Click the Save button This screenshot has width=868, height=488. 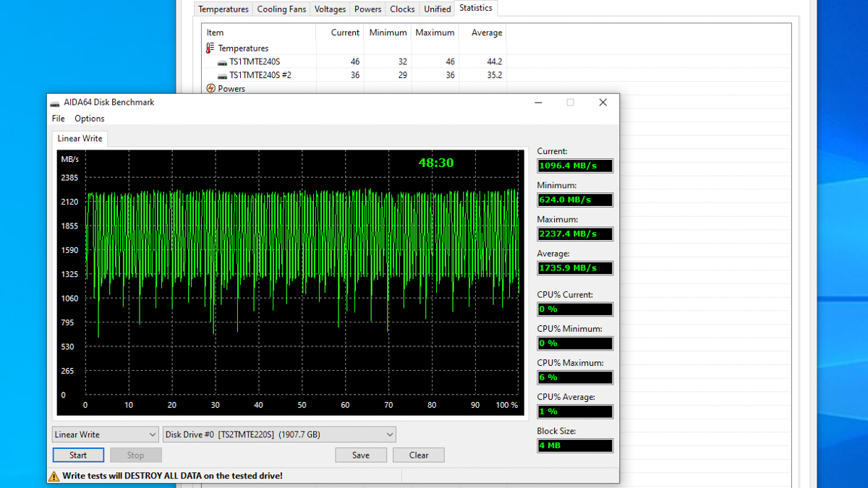coord(361,455)
